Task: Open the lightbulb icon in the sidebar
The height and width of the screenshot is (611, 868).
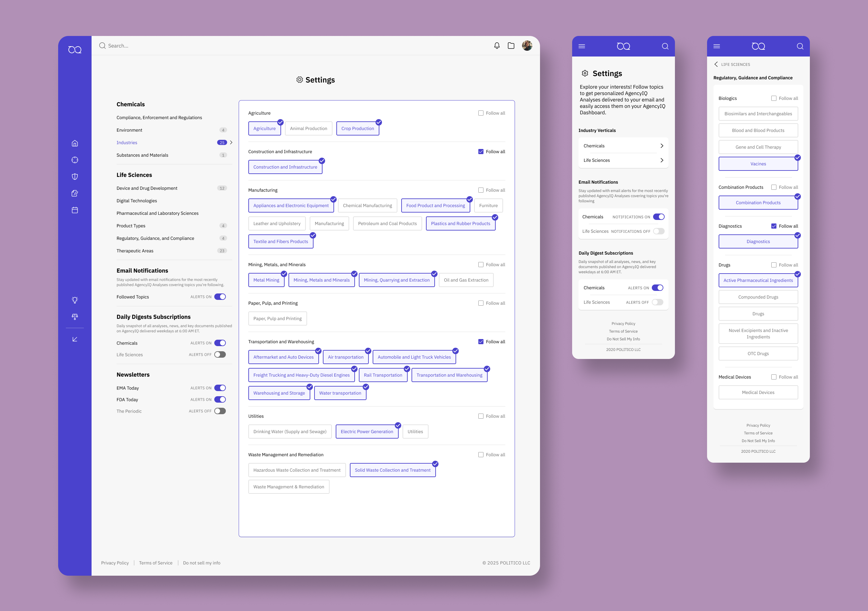Action: tap(75, 300)
